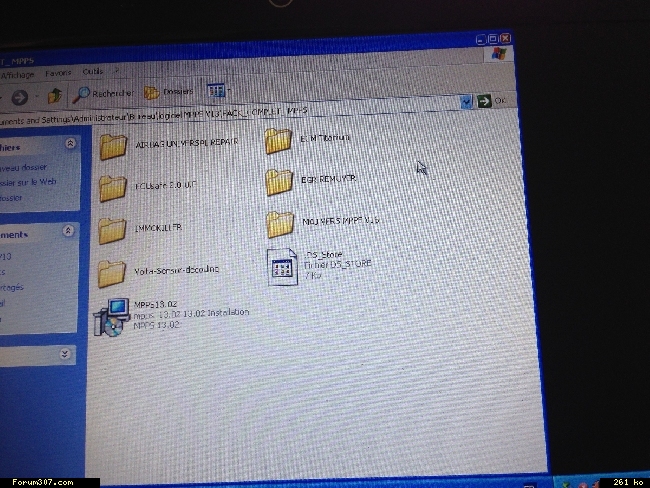650x488 pixels.
Task: Select the 'AIRBAG UNIVERSAL REPAIR' folder name
Action: [187, 143]
